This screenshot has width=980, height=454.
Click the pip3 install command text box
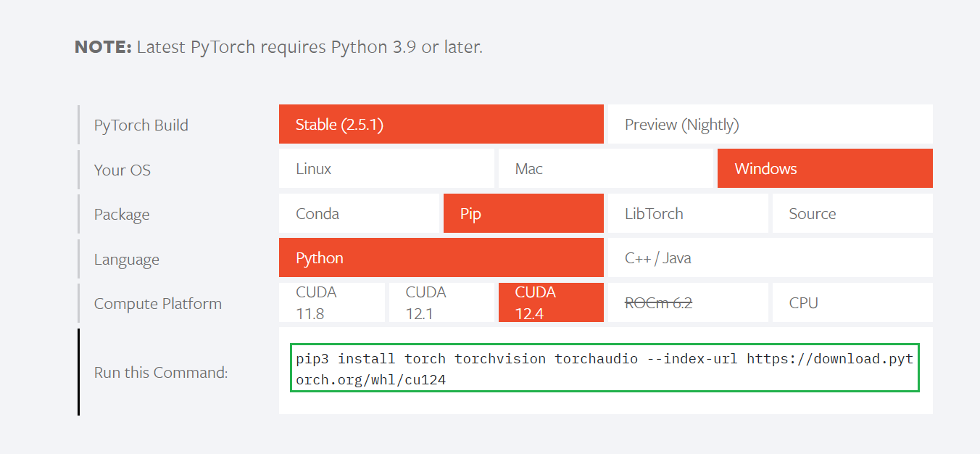coord(605,368)
